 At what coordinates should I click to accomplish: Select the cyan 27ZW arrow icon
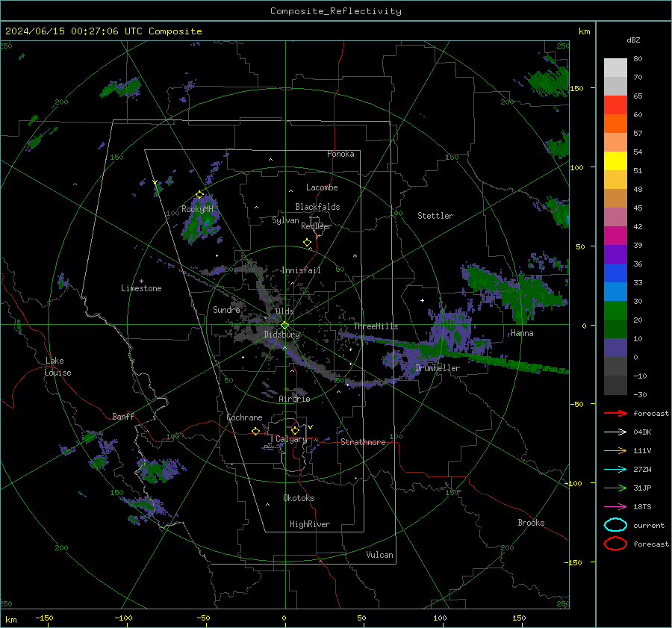click(x=615, y=470)
